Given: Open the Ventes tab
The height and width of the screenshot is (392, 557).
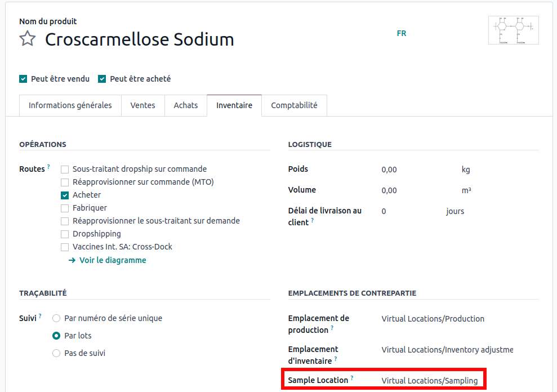Looking at the screenshot, I should click(x=142, y=105).
